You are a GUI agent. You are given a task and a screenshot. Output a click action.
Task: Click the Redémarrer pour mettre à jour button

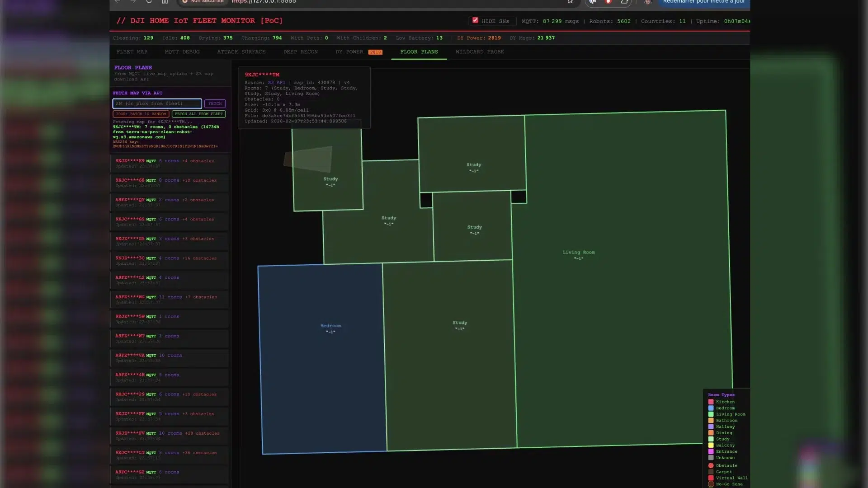(703, 2)
